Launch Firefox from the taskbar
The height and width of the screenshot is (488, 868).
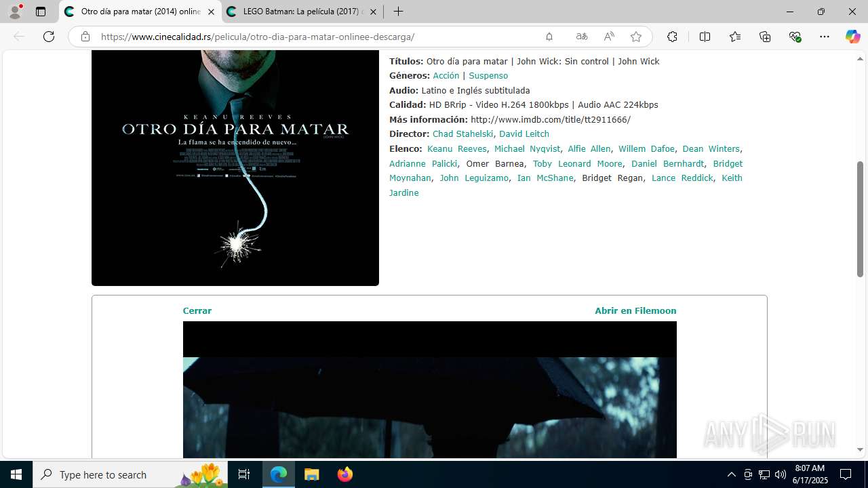(x=344, y=474)
